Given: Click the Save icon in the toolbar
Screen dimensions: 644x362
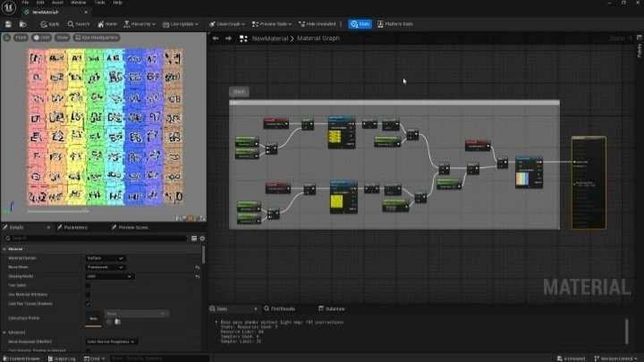Looking at the screenshot, I should click(9, 24).
